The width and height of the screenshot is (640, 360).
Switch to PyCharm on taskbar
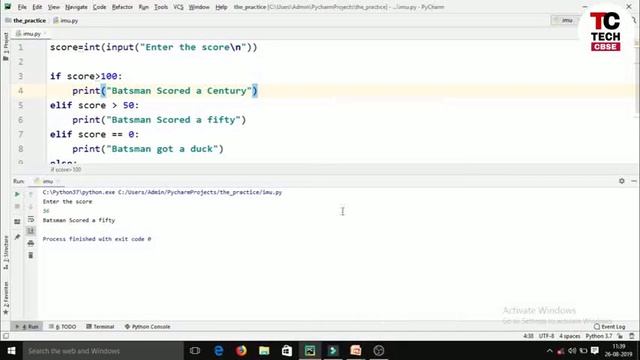[310, 351]
